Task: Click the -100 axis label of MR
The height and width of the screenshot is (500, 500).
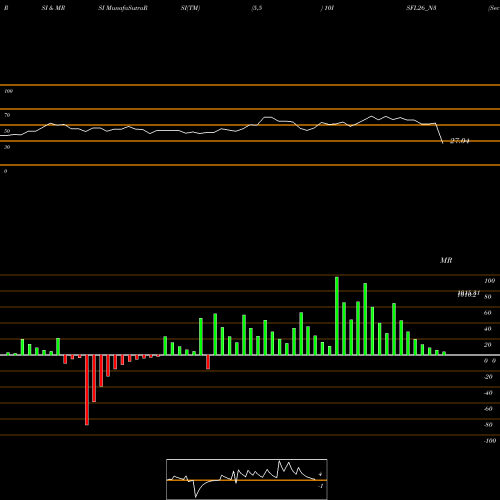Action: (490, 441)
